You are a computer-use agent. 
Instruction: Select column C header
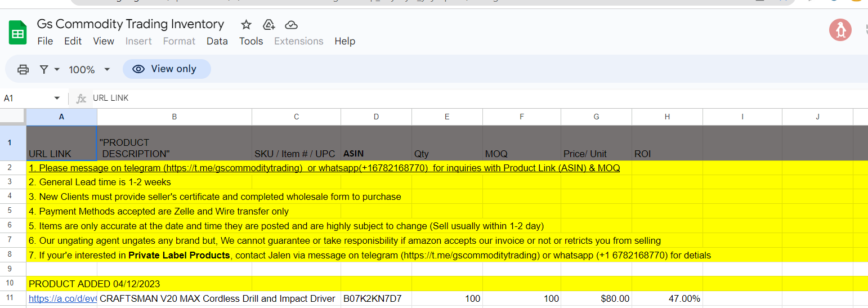pyautogui.click(x=297, y=117)
